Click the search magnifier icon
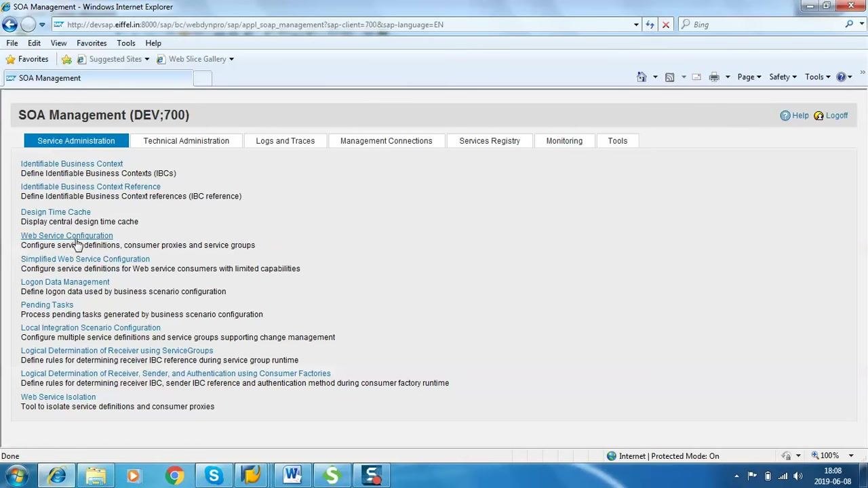868x488 pixels. 849,24
